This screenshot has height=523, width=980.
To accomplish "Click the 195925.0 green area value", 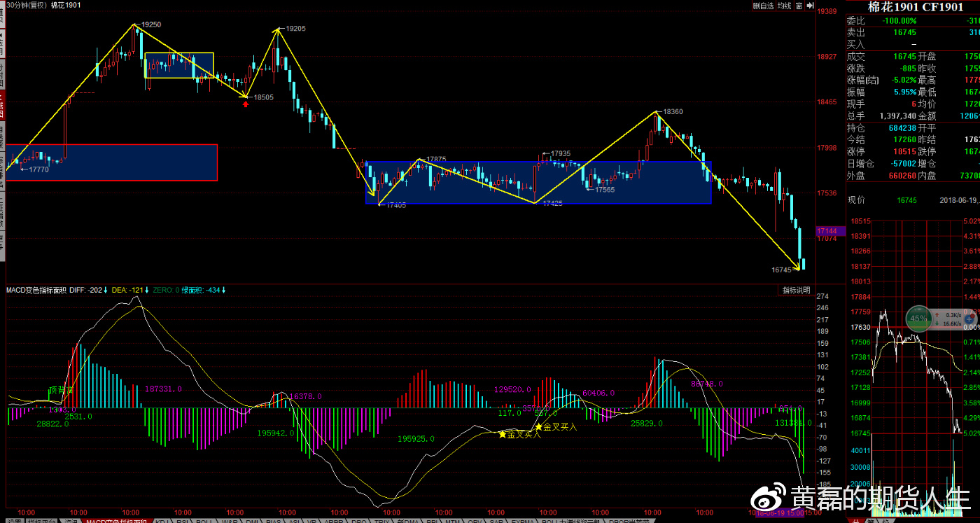I will coord(416,439).
